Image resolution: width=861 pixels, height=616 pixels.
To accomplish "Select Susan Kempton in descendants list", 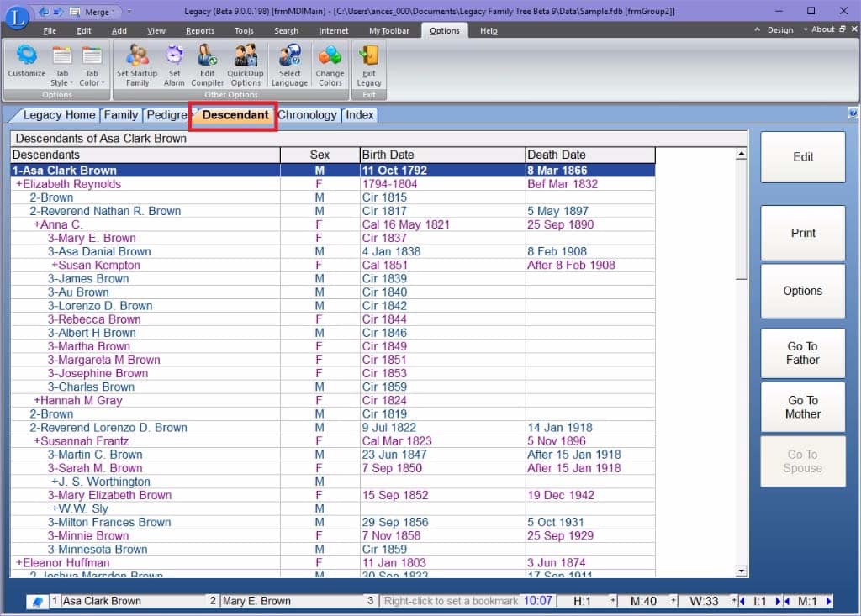I will coord(99,265).
